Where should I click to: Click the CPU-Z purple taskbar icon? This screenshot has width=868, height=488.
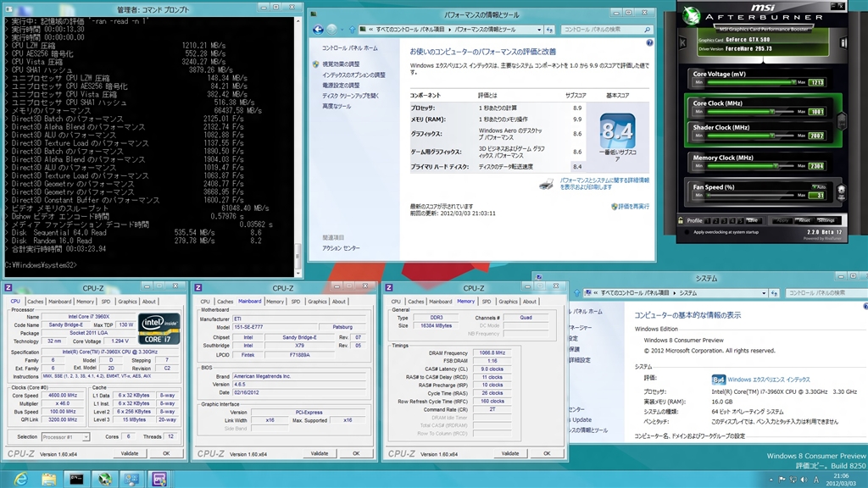tap(159, 478)
